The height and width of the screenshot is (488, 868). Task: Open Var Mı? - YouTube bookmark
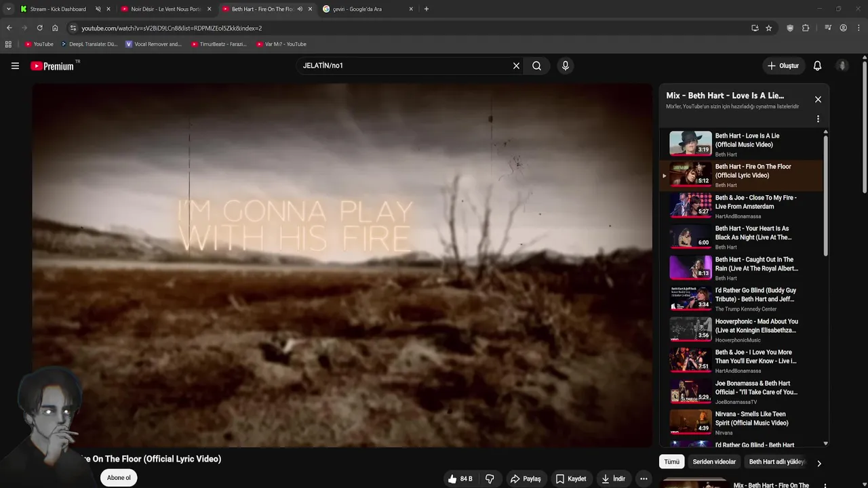pos(281,44)
